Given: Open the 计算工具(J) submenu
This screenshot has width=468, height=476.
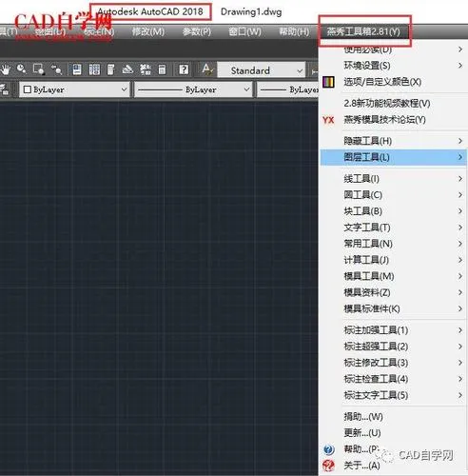Looking at the screenshot, I should 393,260.
